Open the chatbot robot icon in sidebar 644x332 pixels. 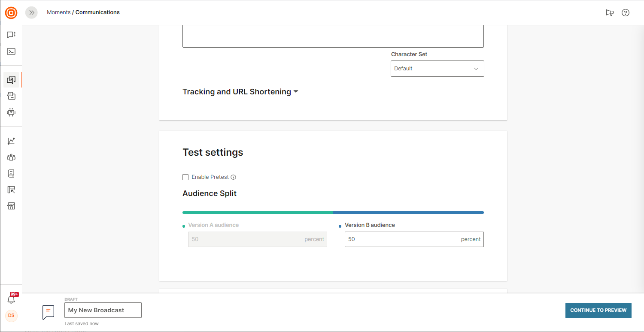pos(11,112)
